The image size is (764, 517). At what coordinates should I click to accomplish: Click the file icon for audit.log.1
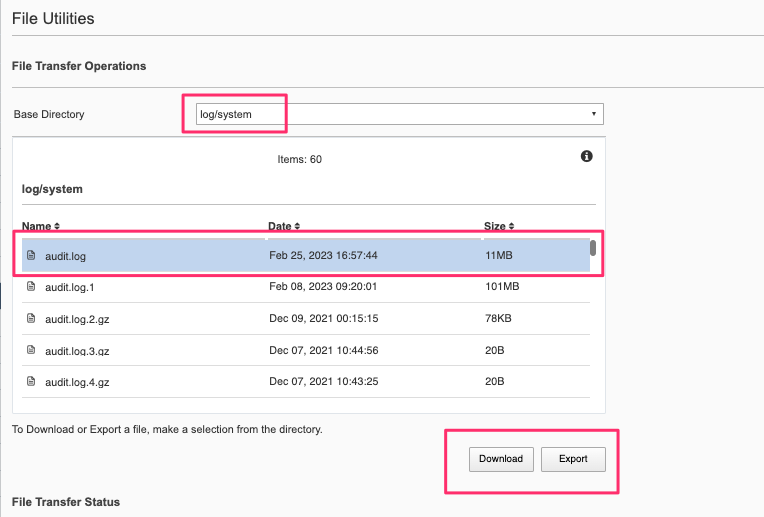pyautogui.click(x=31, y=287)
